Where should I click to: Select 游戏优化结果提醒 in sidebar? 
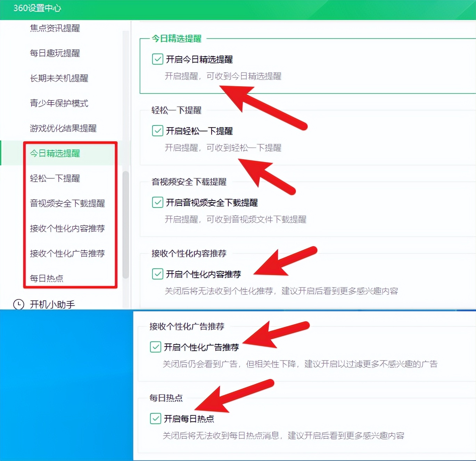click(x=63, y=128)
